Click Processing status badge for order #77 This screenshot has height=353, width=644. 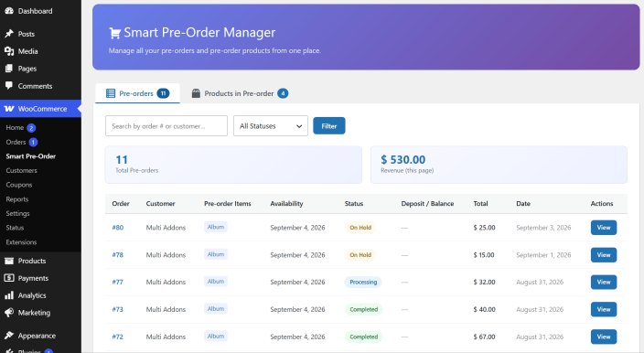(x=363, y=282)
